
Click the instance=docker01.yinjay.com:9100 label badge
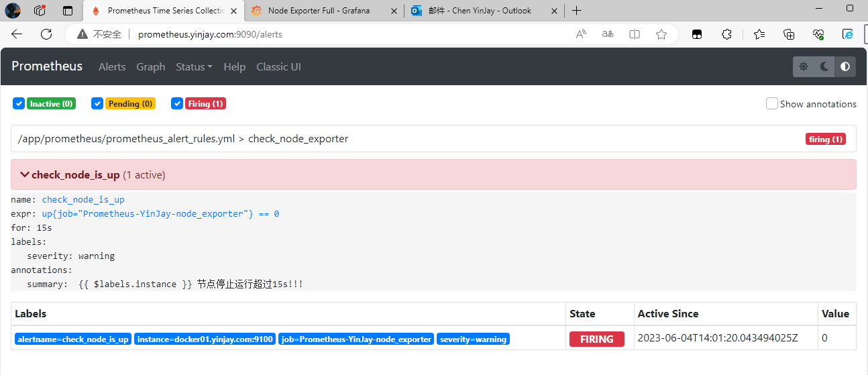coord(205,339)
